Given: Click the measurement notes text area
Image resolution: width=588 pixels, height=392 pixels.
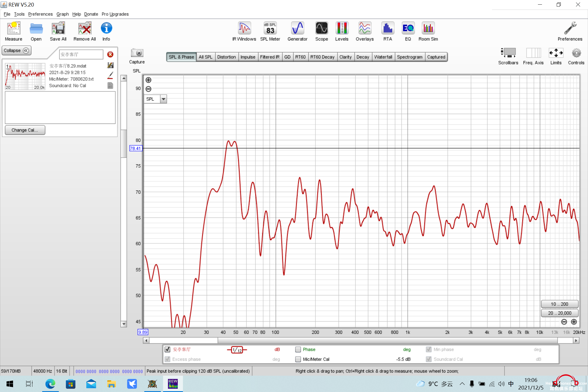Looking at the screenshot, I should click(x=60, y=108).
